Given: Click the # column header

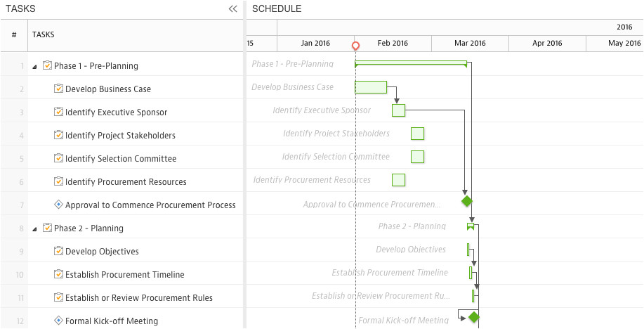Looking at the screenshot, I should pyautogui.click(x=14, y=34).
